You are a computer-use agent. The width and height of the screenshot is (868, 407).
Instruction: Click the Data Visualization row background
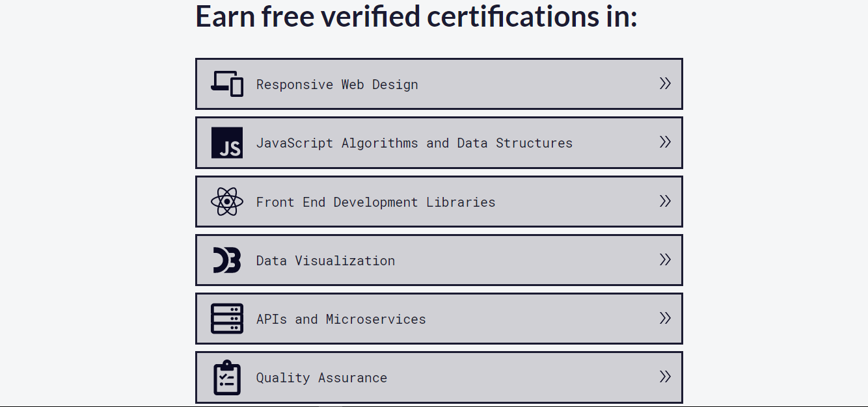[x=521, y=260]
